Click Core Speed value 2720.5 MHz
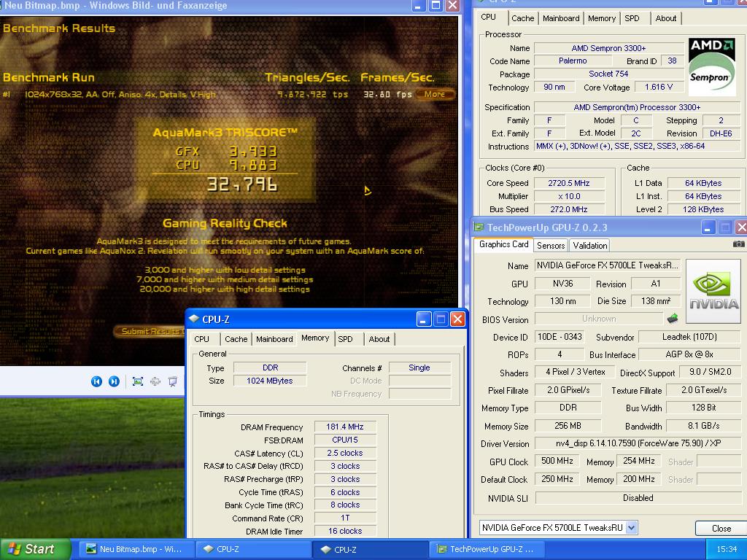 569,183
